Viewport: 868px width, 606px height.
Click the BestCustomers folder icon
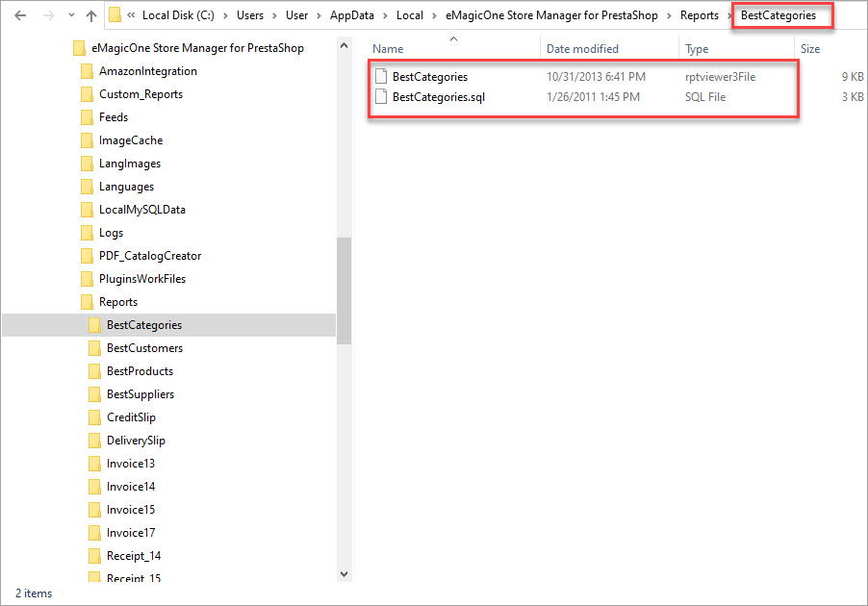(94, 348)
